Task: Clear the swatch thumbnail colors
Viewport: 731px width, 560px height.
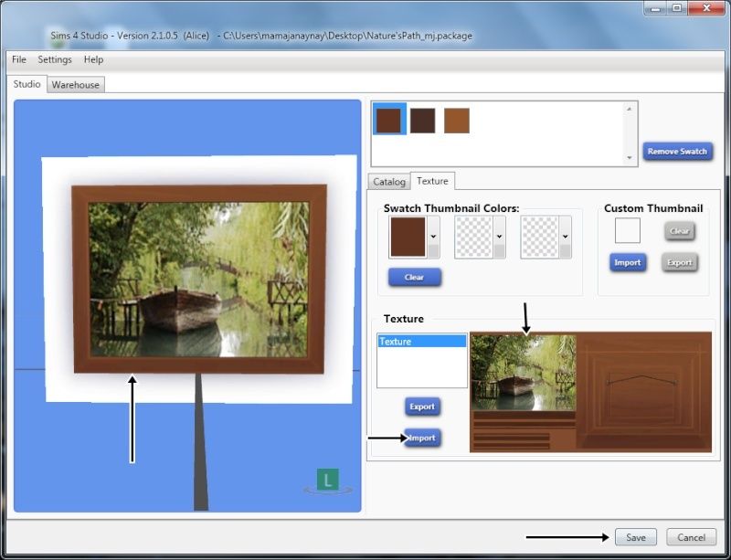Action: coord(415,277)
